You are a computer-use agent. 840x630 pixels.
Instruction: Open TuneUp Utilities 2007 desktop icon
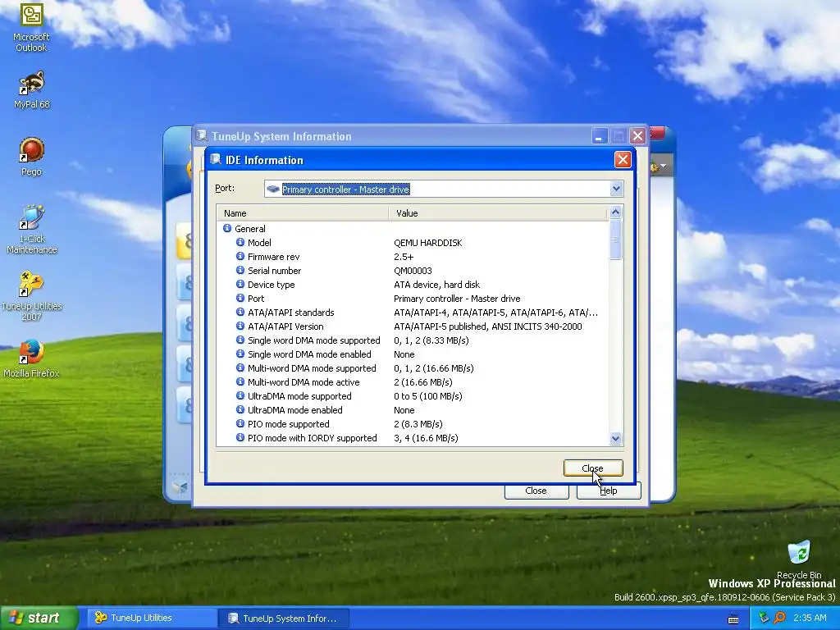(x=31, y=296)
